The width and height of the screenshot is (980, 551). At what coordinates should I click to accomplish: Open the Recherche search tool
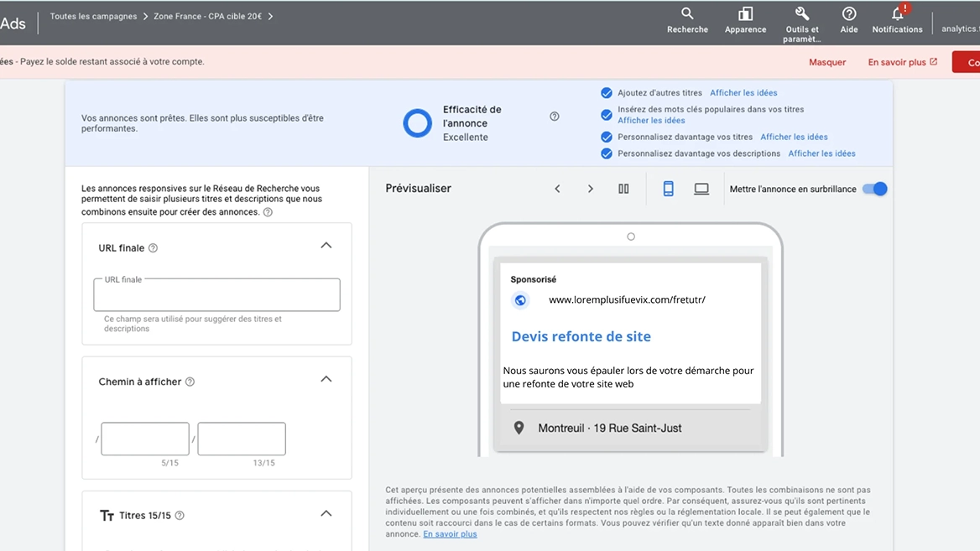point(687,20)
